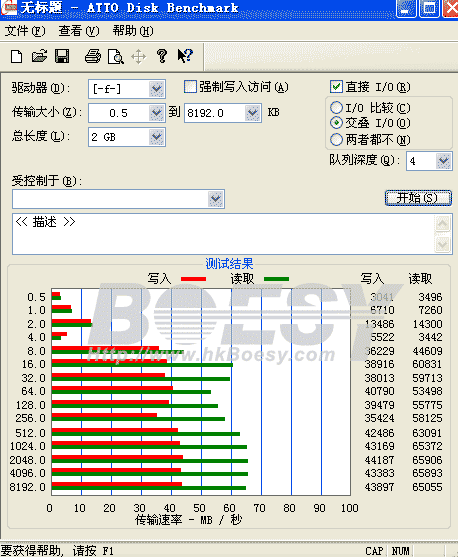
Task: Click the read value 58125 for 256.0
Action: click(x=427, y=418)
